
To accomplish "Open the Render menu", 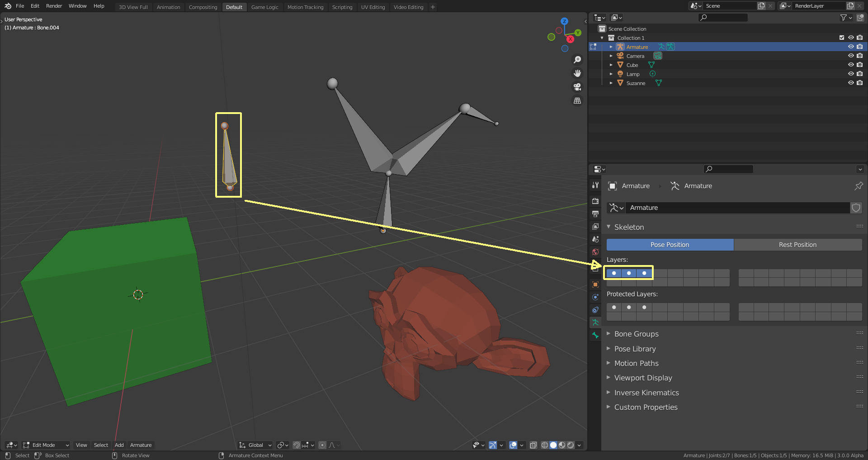I will [54, 6].
